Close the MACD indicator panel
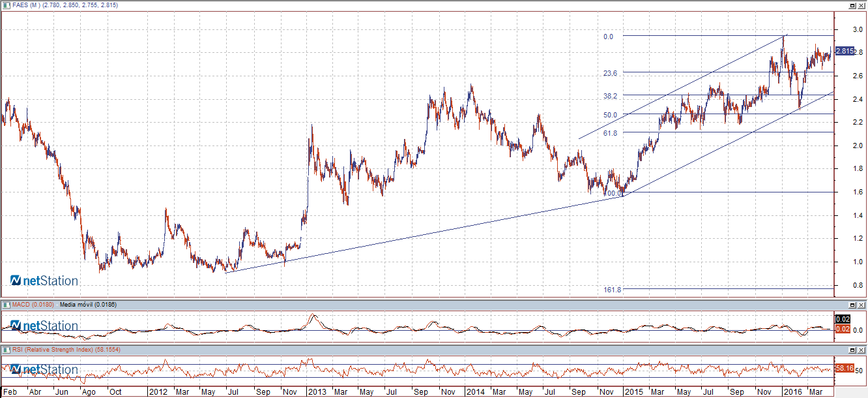This screenshot has width=868, height=398. tap(861, 305)
